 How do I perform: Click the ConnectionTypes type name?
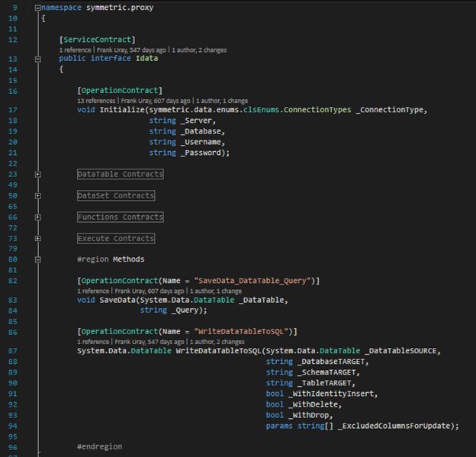(x=317, y=110)
